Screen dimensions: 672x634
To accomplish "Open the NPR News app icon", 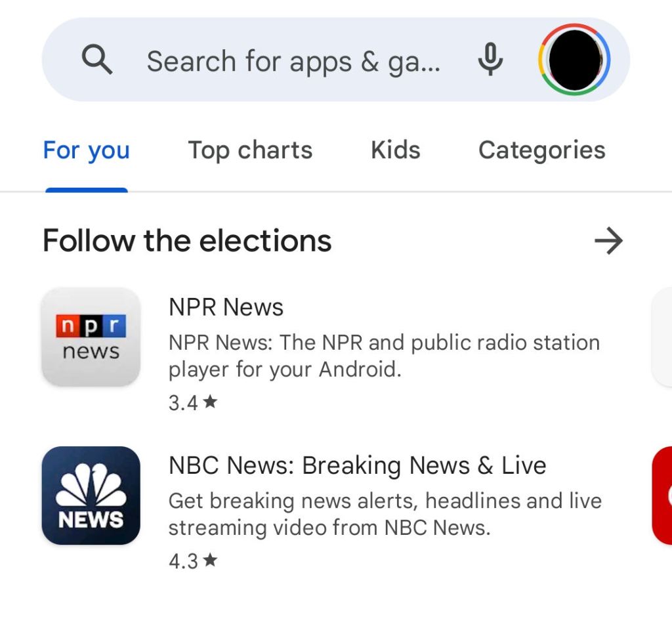I will (91, 337).
